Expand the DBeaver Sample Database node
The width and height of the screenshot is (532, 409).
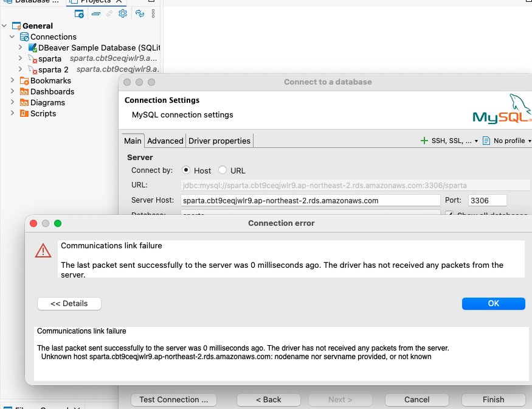coord(20,47)
